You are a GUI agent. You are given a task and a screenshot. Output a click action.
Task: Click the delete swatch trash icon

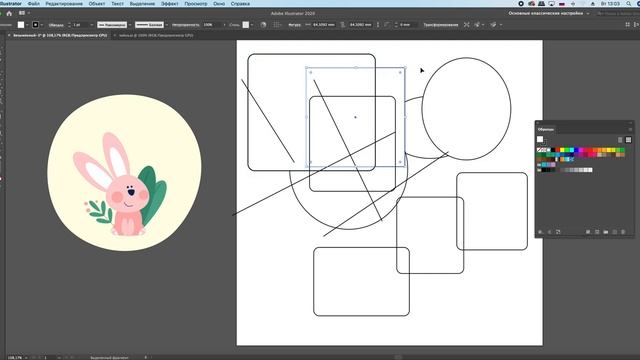(x=623, y=232)
